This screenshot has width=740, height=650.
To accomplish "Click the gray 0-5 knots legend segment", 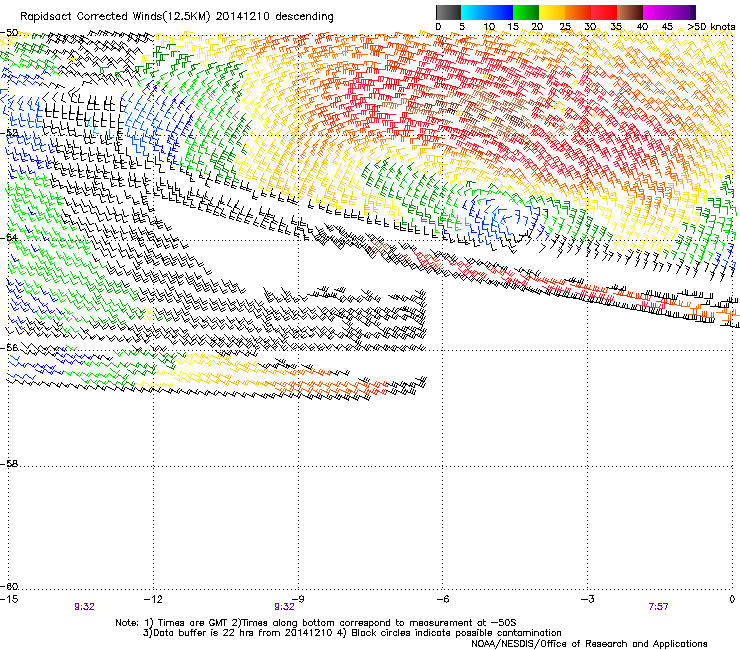I will tap(448, 12).
